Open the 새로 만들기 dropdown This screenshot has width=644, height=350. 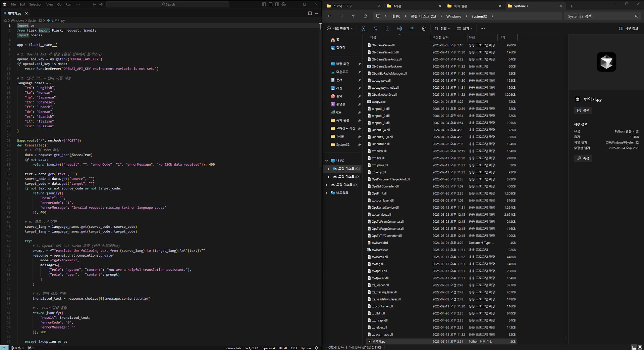tap(340, 29)
